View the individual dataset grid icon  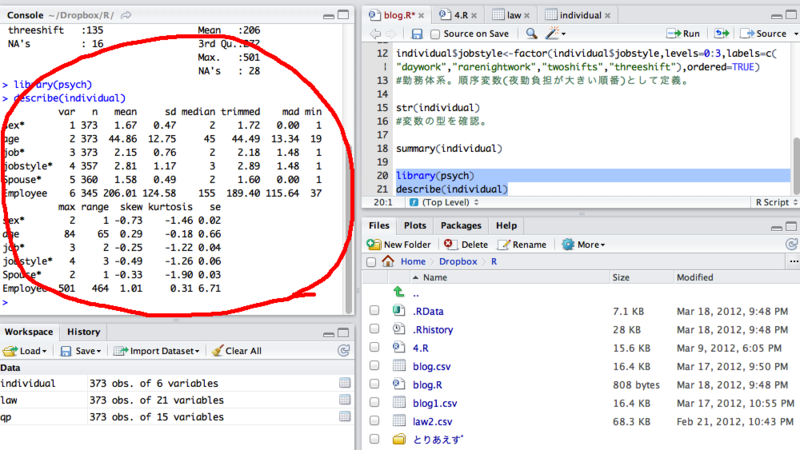(344, 383)
